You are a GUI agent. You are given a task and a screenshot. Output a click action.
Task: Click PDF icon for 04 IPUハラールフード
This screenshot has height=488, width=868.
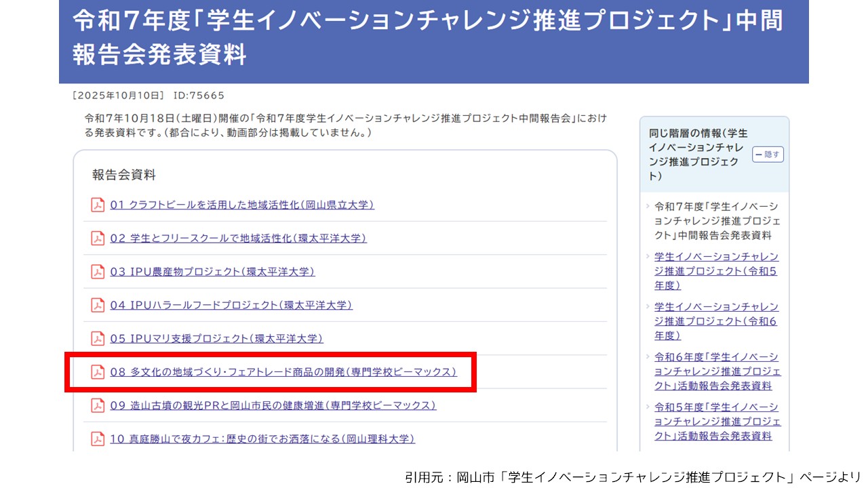[x=98, y=305]
